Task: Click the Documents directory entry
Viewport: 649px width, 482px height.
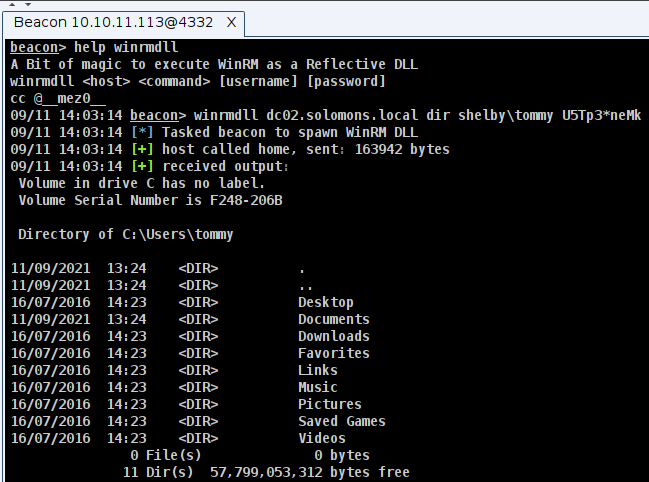Action: [334, 319]
